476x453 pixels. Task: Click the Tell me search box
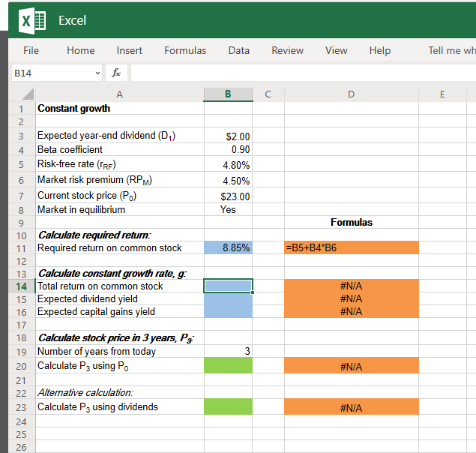(x=452, y=50)
